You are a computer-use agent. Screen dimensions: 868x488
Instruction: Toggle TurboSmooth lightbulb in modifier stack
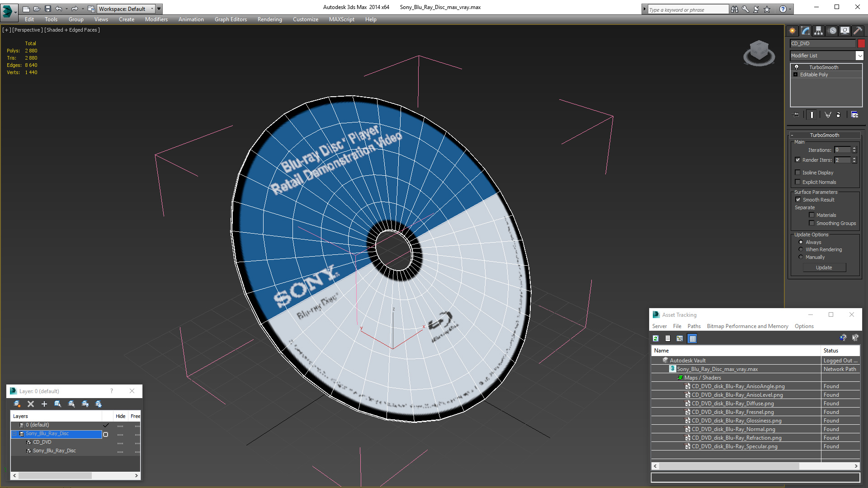click(x=797, y=67)
